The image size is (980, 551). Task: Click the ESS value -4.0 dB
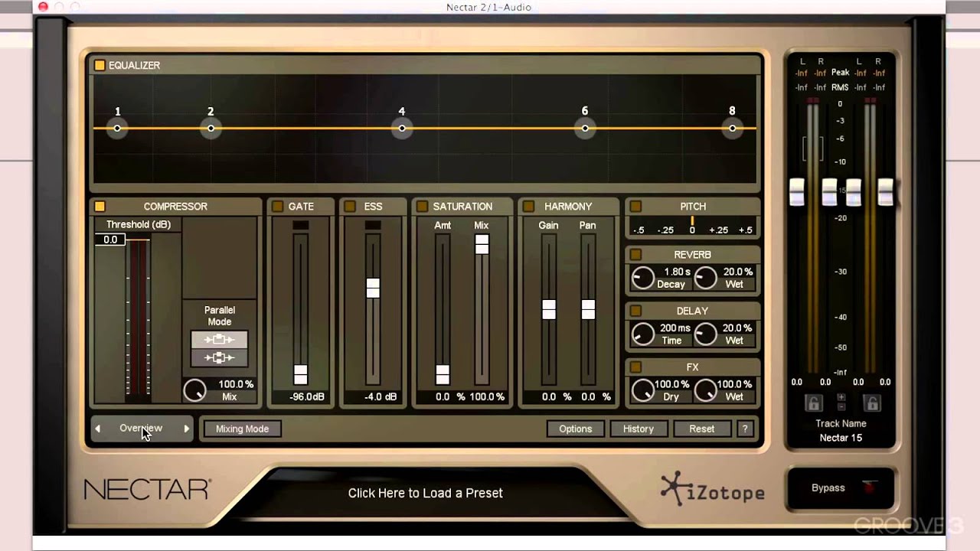tap(380, 397)
